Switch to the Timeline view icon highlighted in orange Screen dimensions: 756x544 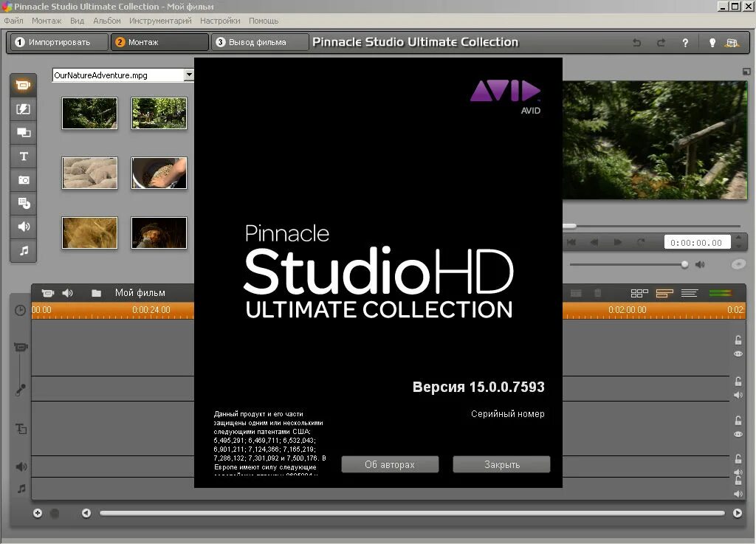pos(664,293)
